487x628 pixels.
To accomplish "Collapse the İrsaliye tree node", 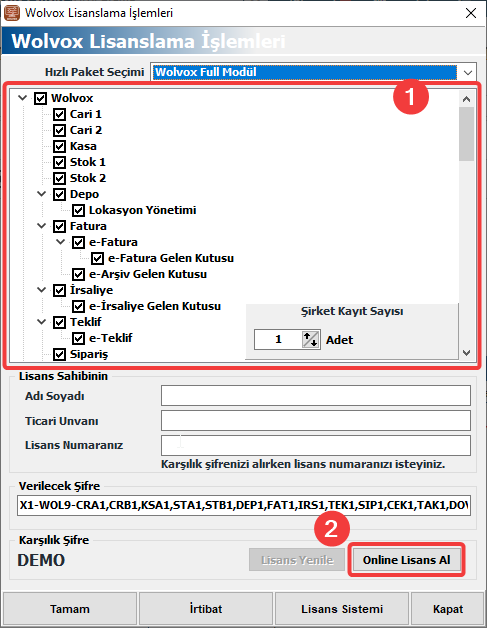I will pyautogui.click(x=42, y=290).
